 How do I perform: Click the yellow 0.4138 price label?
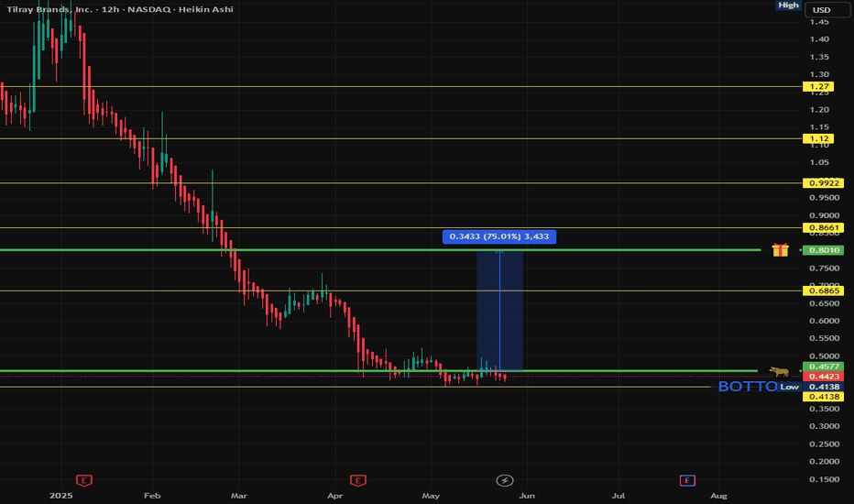pos(824,397)
